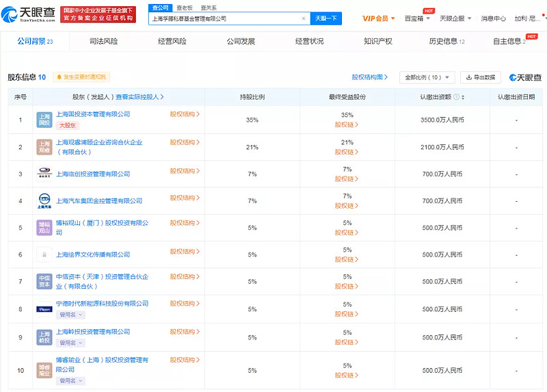Switch to the 查公司 search tab
Viewport: 547px width, 392px height.
click(160, 8)
